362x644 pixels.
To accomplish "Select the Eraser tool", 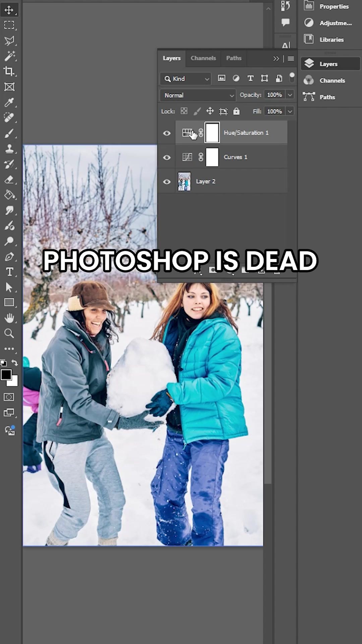I will tap(9, 180).
